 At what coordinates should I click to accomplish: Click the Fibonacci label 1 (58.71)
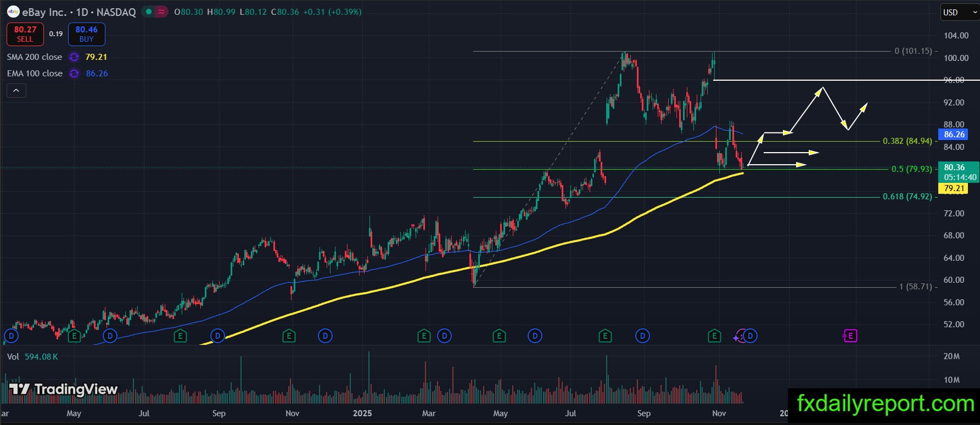(x=916, y=287)
